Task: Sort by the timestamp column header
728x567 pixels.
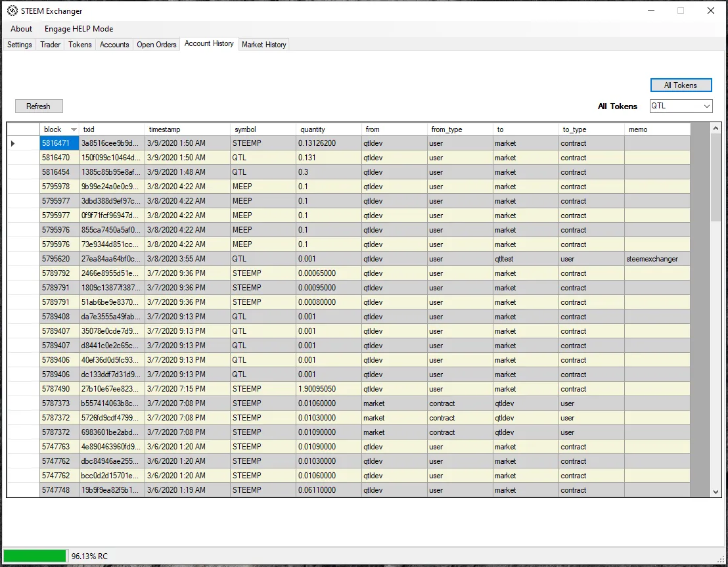Action: coord(187,129)
